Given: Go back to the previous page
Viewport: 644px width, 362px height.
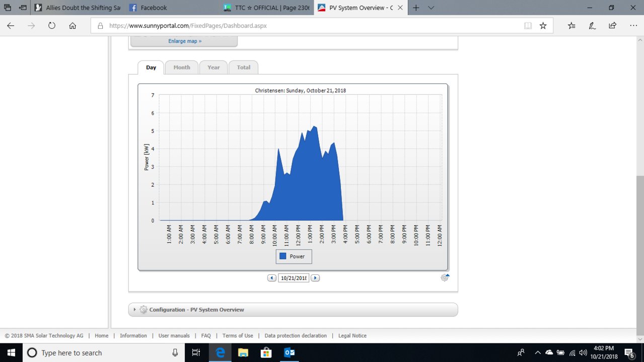Looking at the screenshot, I should click(11, 26).
